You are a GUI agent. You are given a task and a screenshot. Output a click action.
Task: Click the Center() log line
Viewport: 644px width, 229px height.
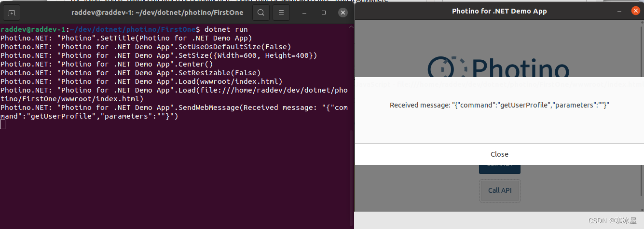(x=107, y=64)
